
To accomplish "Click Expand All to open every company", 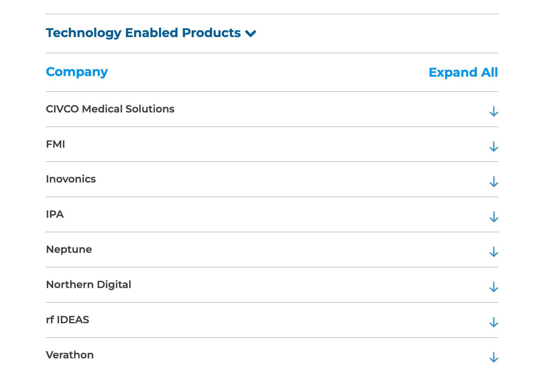I will click(x=463, y=73).
